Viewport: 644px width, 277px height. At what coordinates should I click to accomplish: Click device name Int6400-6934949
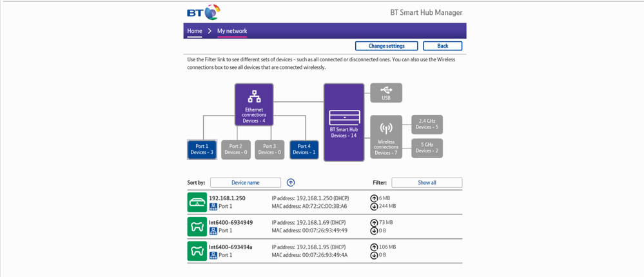click(x=231, y=222)
